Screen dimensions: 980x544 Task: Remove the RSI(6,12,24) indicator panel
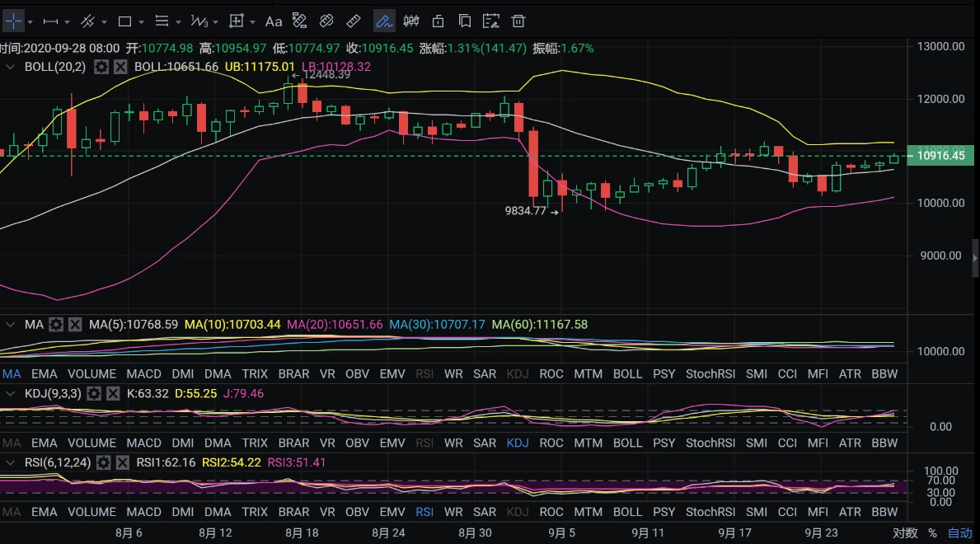pyautogui.click(x=123, y=462)
